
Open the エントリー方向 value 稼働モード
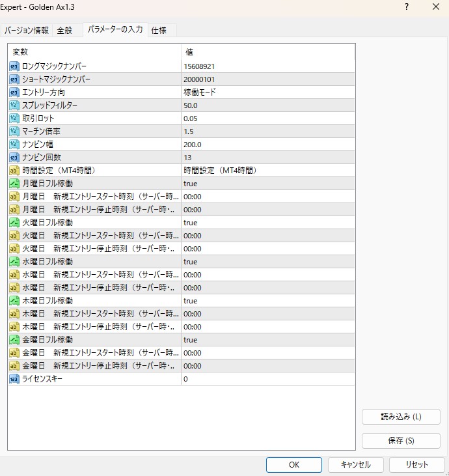click(x=268, y=92)
